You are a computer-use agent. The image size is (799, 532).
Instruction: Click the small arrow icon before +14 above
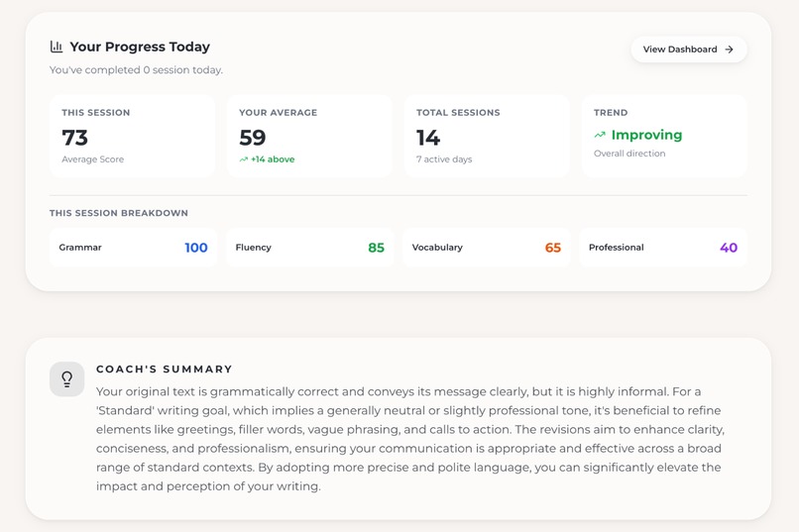pos(244,160)
